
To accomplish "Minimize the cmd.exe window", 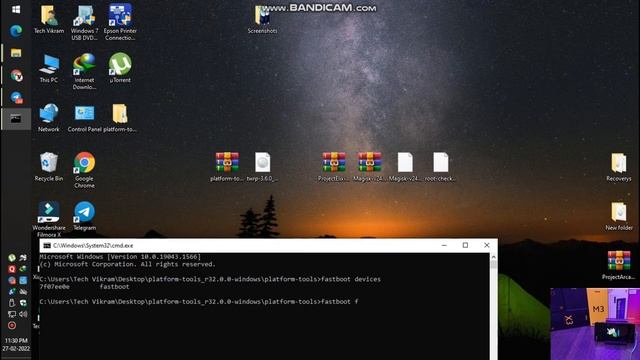I will pyautogui.click(x=444, y=245).
